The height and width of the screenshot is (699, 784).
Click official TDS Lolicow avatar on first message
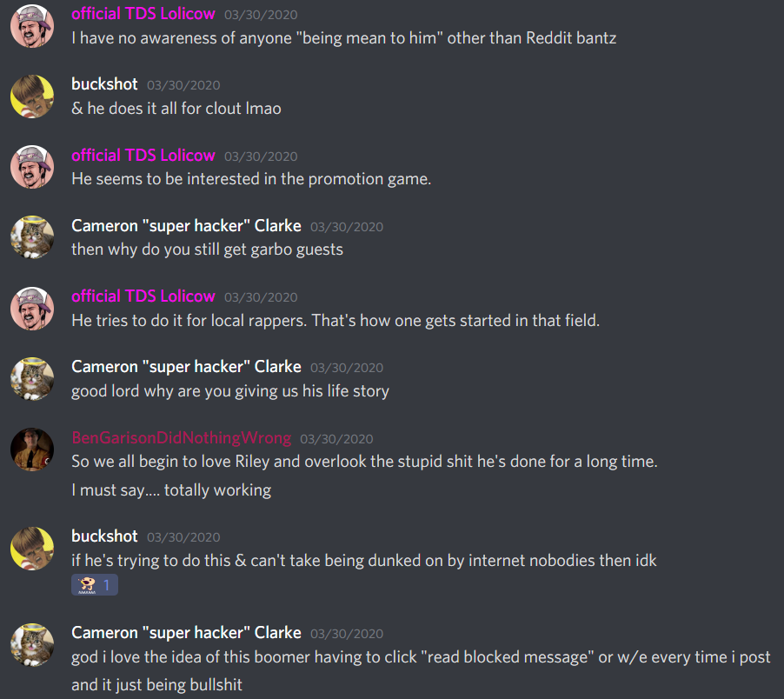pos(32,26)
